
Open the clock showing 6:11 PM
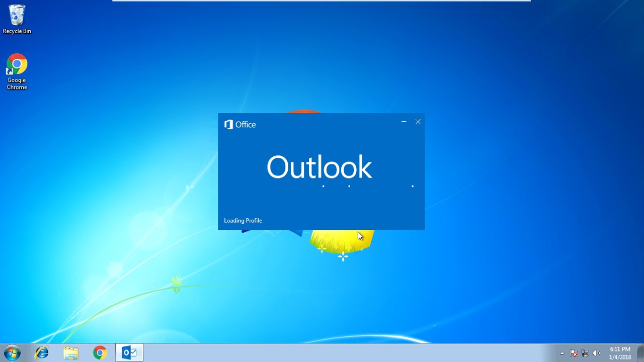(x=620, y=353)
